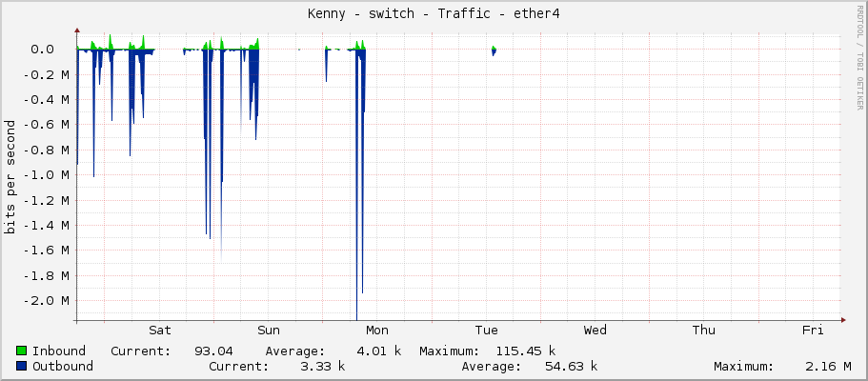Click the Outbound average value '54.63 k'
Screen dimensions: 868x381
coord(571,366)
